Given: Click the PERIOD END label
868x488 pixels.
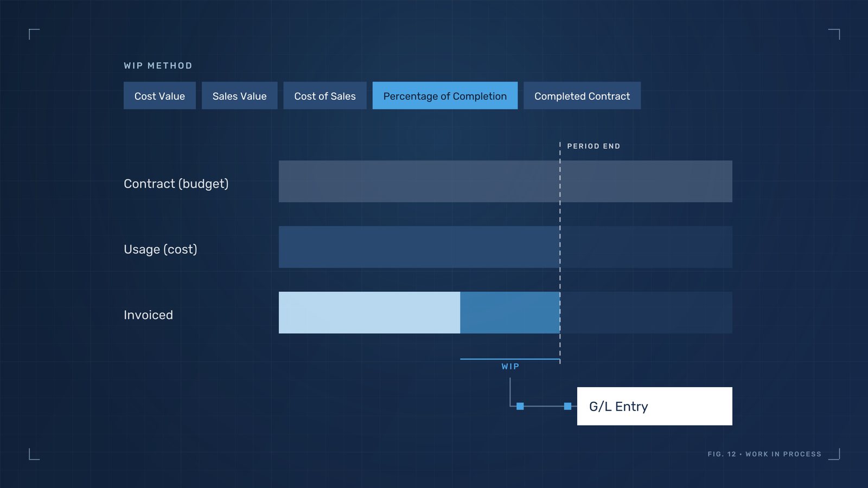Looking at the screenshot, I should [593, 146].
